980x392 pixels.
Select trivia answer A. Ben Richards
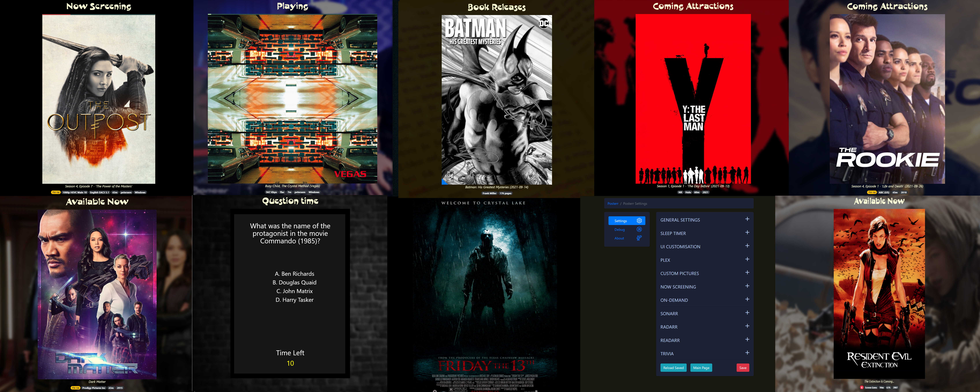click(295, 274)
